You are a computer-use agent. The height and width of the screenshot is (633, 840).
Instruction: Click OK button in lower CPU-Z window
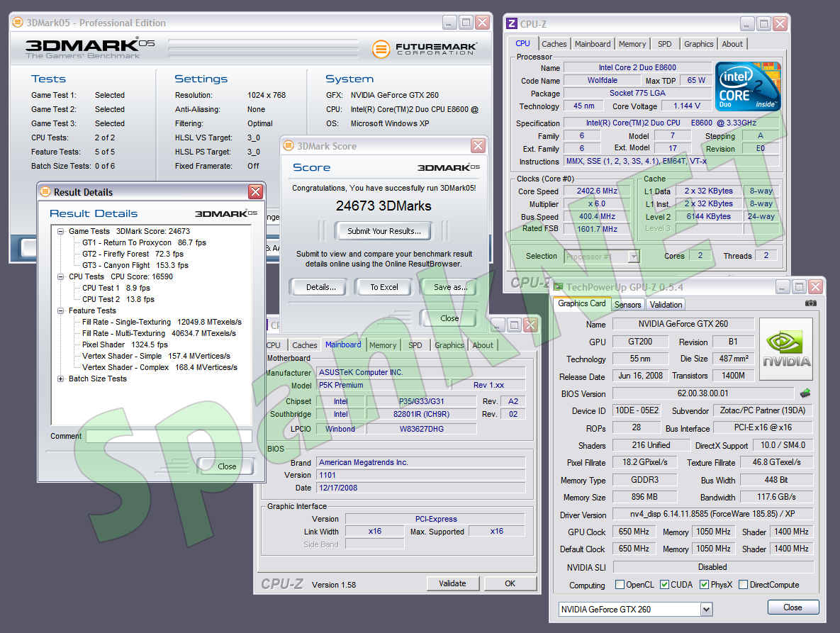[x=510, y=583]
